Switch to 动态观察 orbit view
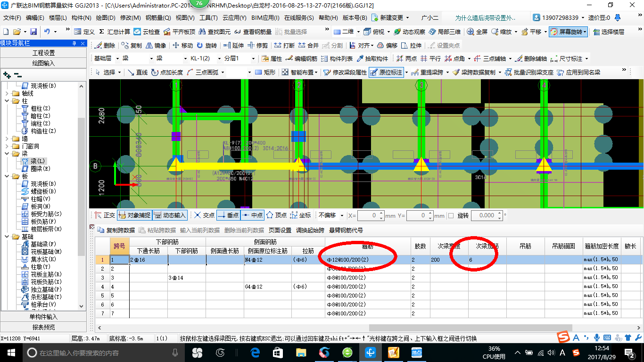This screenshot has height=362, width=644. point(409,32)
